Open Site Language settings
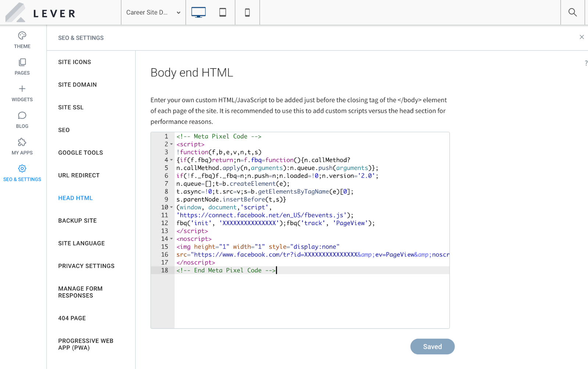 coord(82,243)
